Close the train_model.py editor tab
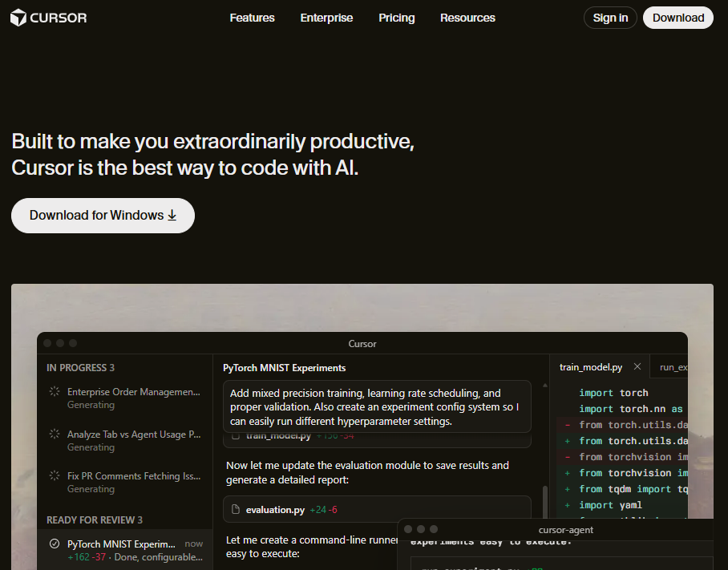 pos(637,367)
